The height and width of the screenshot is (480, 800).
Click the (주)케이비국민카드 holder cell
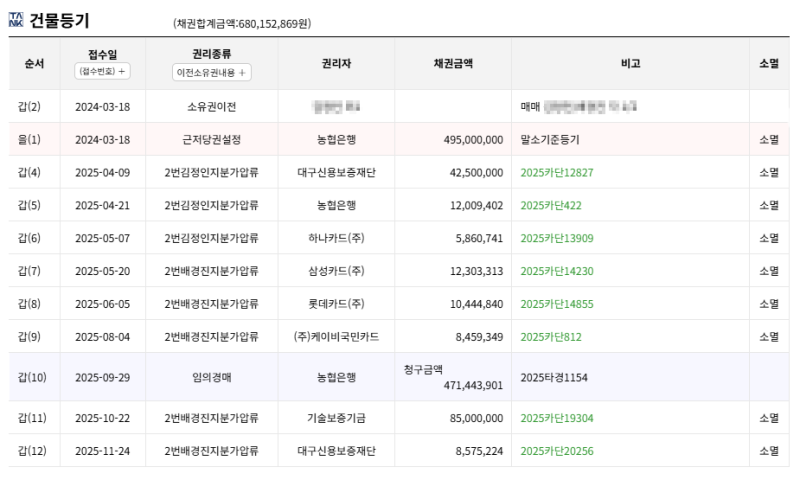tap(336, 337)
